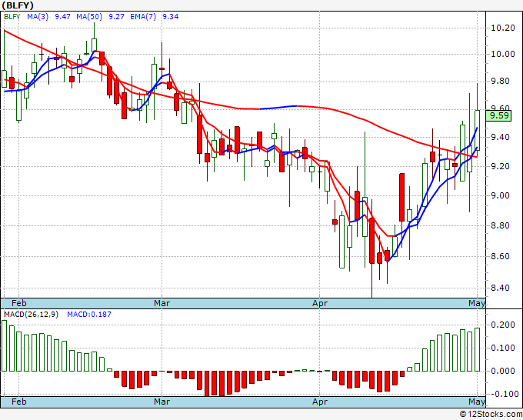Click the BLFY legend label

[x=12, y=16]
